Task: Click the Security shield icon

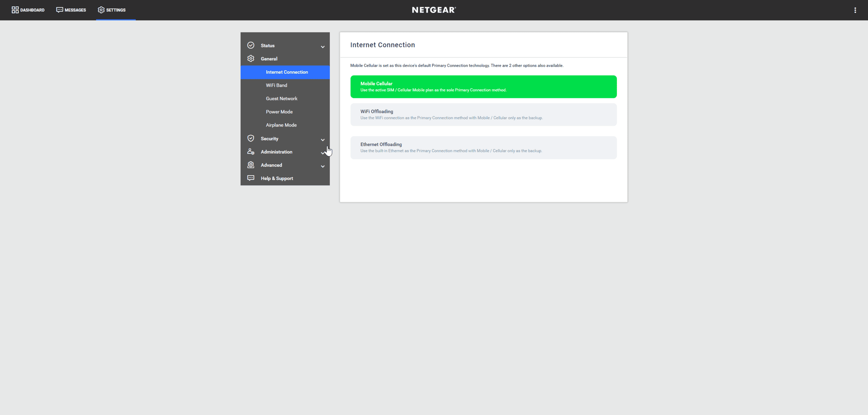Action: tap(251, 138)
